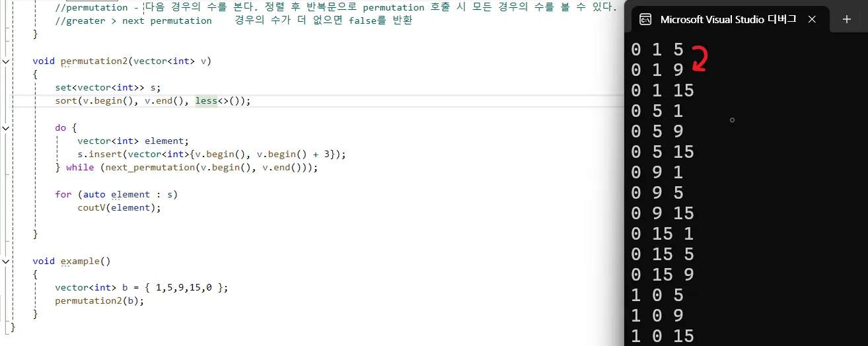Screen dimensions: 868x346
Task: Click the 'for (auto element : s)' line
Action: [116, 194]
